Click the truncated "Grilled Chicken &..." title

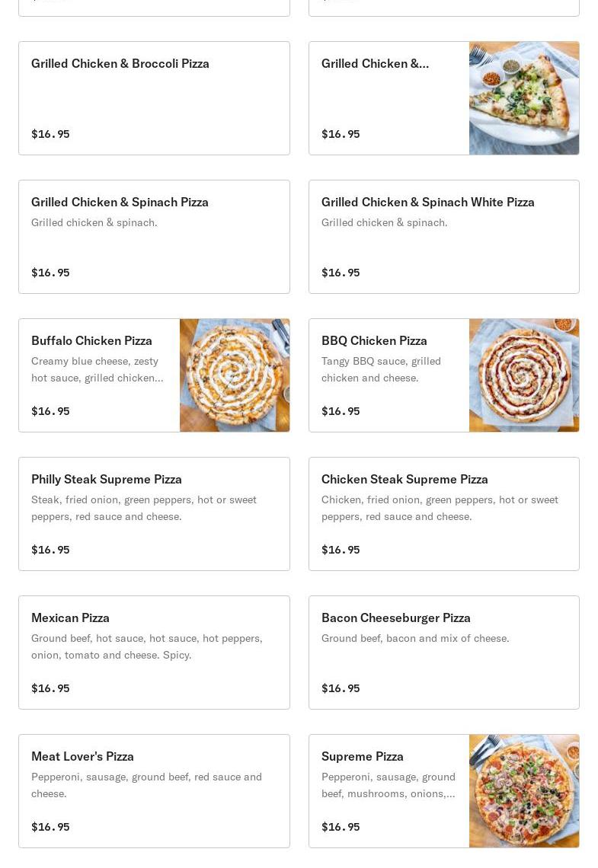[x=375, y=63]
